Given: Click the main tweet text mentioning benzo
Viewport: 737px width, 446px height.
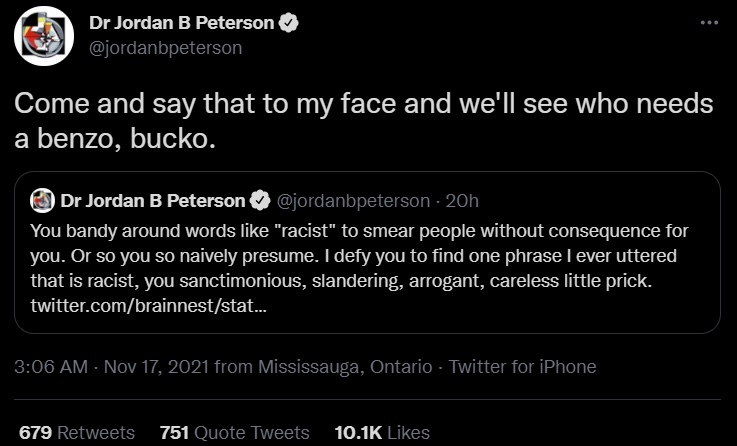Looking at the screenshot, I should click(363, 121).
